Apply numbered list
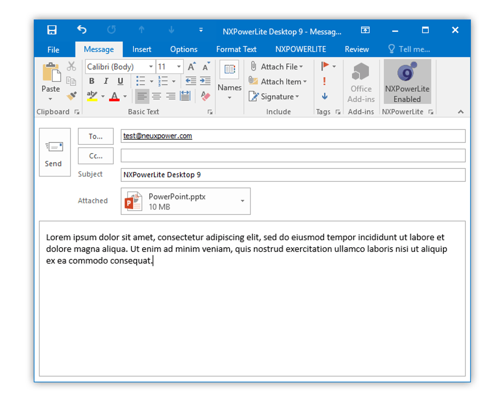 163,81
